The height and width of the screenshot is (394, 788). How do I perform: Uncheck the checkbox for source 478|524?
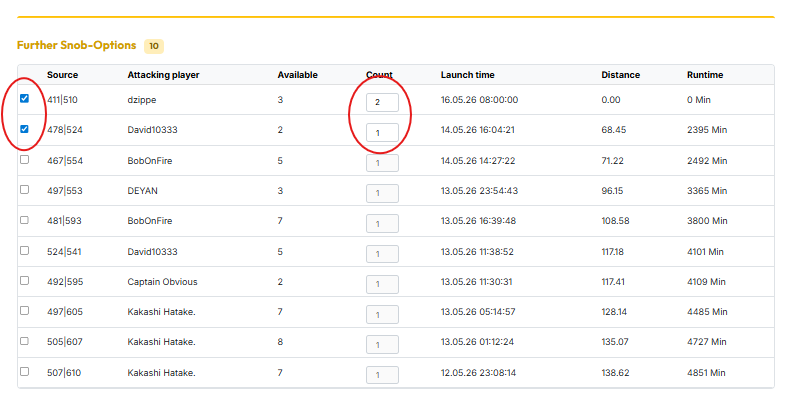[24, 129]
